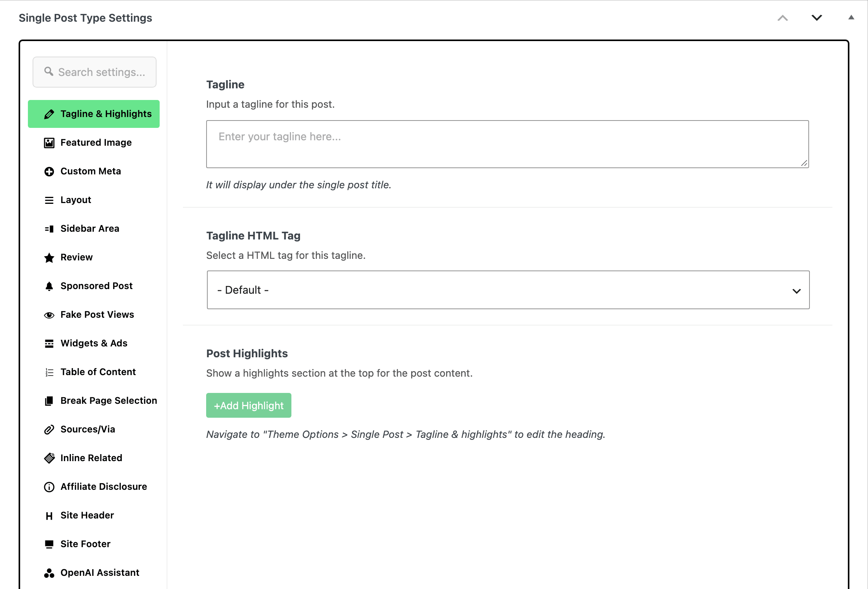Open the OpenAI Assistant section
This screenshot has height=589, width=868.
point(94,573)
